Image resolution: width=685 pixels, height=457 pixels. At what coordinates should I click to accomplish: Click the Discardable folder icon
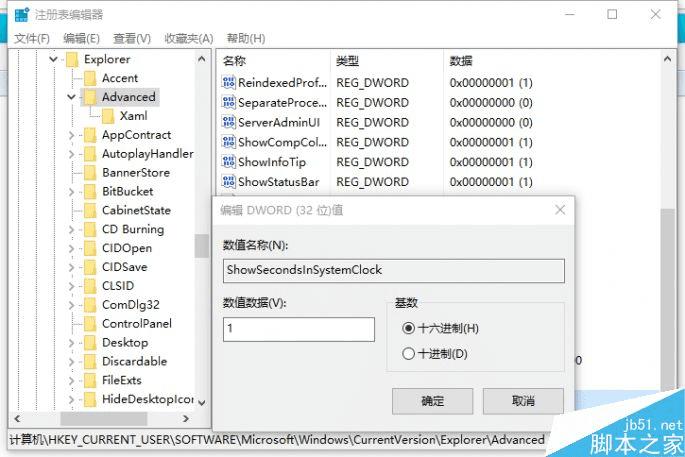[90, 361]
